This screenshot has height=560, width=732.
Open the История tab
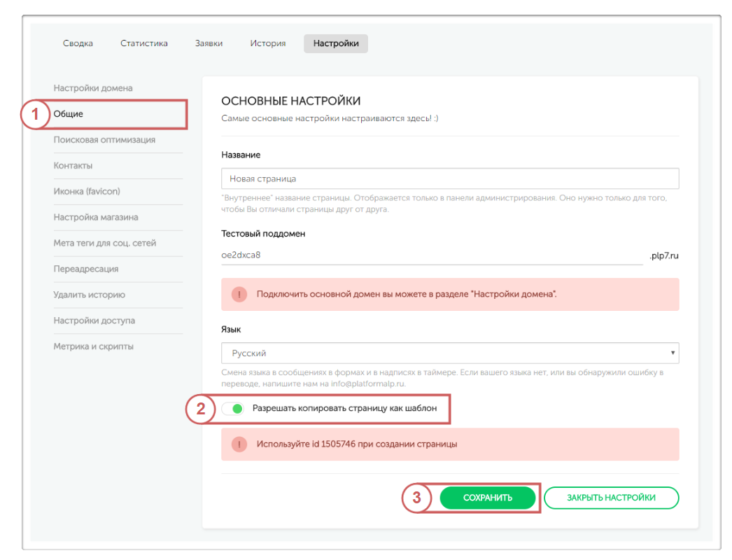[267, 43]
